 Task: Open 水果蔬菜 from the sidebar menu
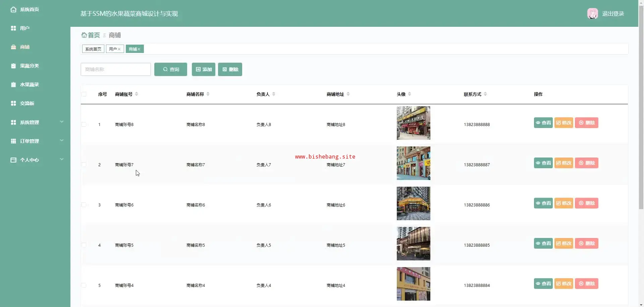(29, 84)
